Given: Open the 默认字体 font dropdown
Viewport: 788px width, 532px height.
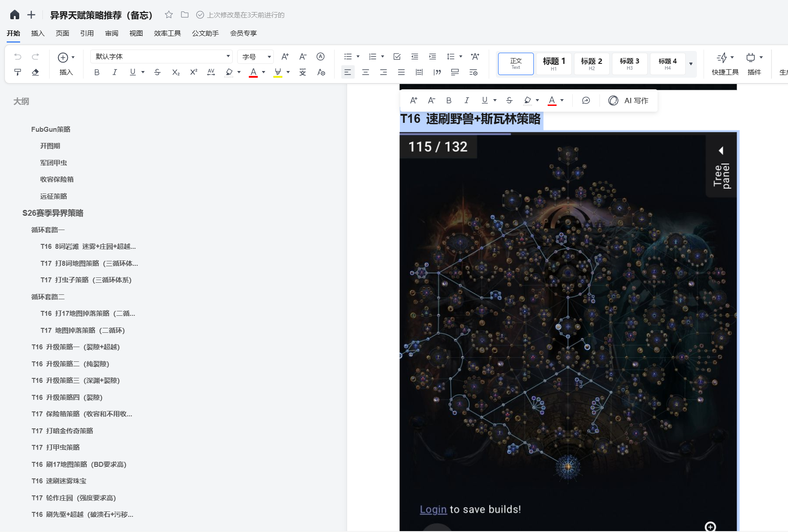Looking at the screenshot, I should pos(161,57).
